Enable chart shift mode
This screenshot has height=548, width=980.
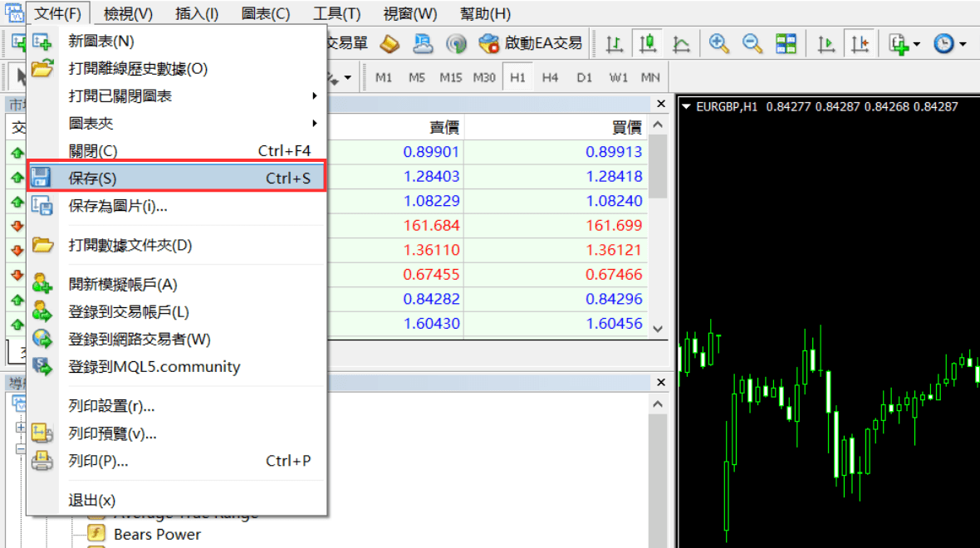(860, 42)
